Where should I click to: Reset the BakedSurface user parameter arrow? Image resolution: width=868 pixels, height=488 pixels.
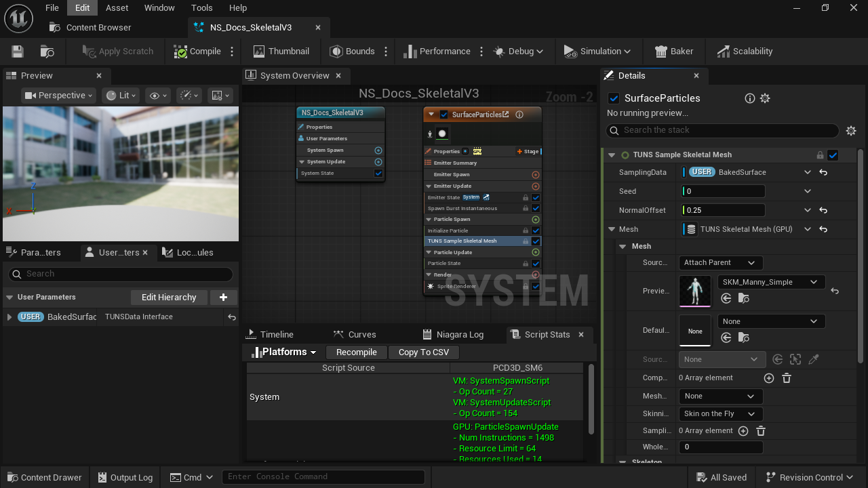232,317
